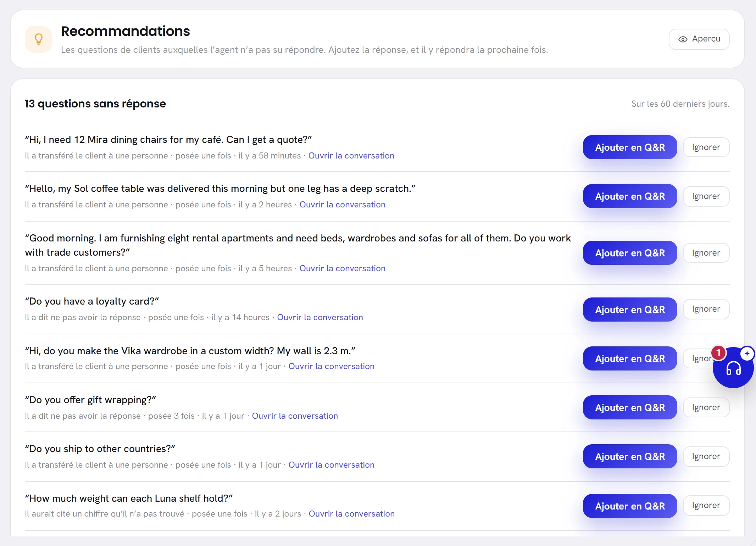Screen dimensions: 756x546
Task: Click question text "Do you have a loyalty card?"
Action: pos(92,301)
